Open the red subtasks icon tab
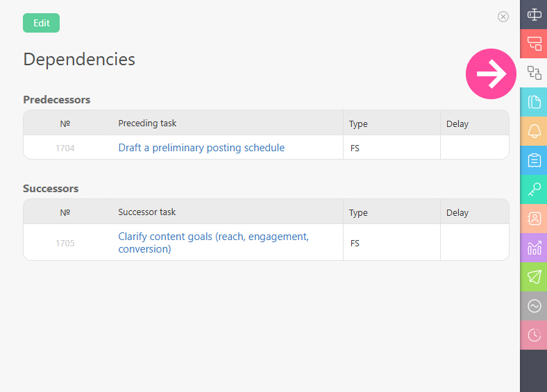The height and width of the screenshot is (392, 547). tap(534, 44)
